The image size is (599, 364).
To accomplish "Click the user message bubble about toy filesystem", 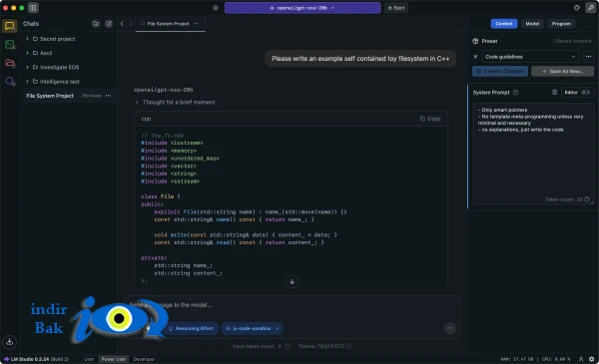I will click(360, 59).
